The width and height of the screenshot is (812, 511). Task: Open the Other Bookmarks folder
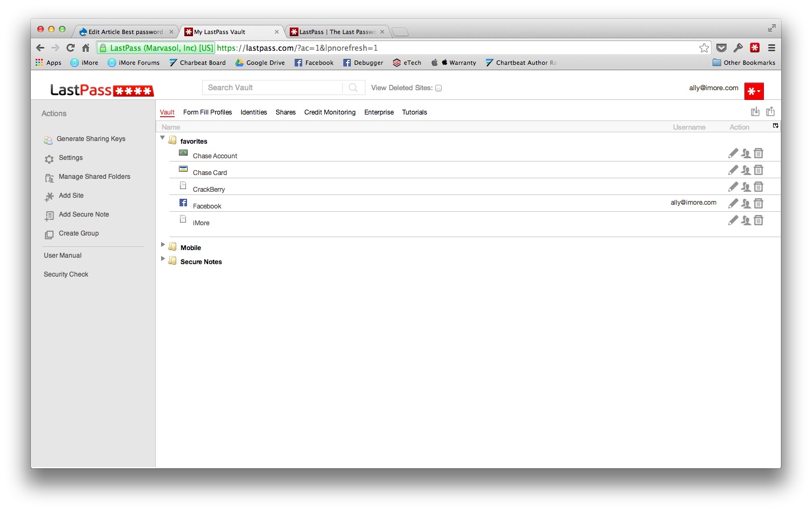[x=744, y=63]
